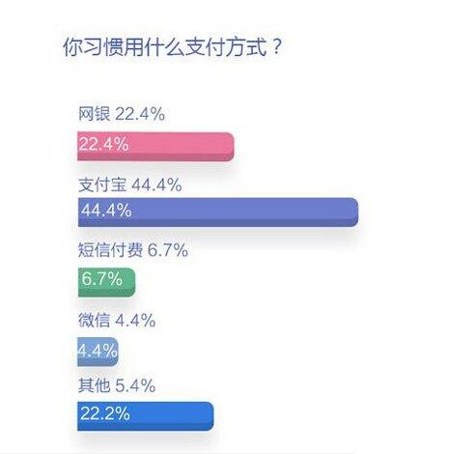Click the light blue 微信 result bar
Screen dimensions: 476x454
pyautogui.click(x=98, y=352)
